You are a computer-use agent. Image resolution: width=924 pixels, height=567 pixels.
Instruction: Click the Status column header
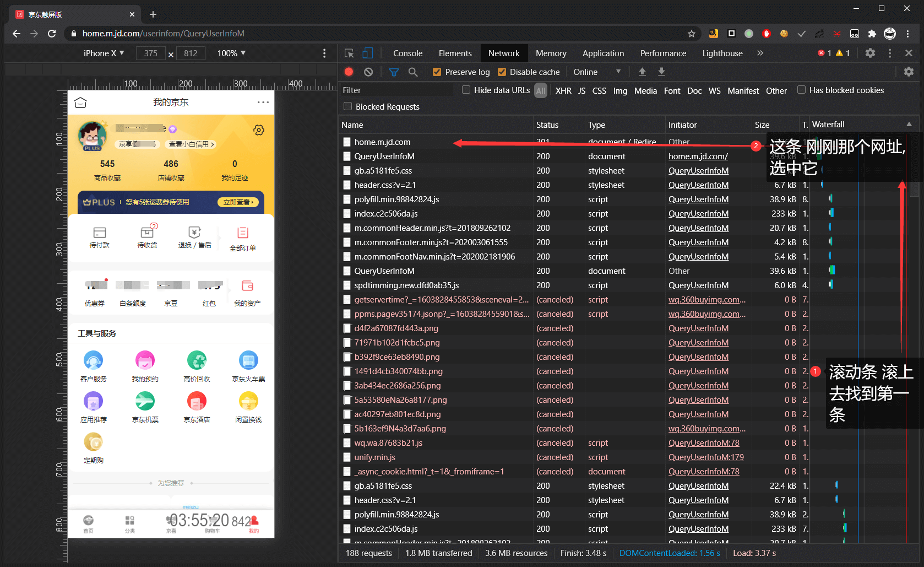558,125
